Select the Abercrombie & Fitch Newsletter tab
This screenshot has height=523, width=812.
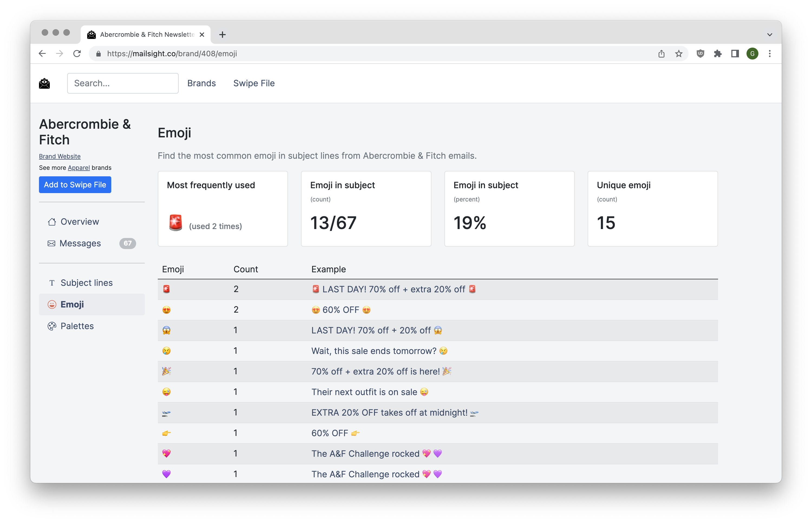pos(145,35)
